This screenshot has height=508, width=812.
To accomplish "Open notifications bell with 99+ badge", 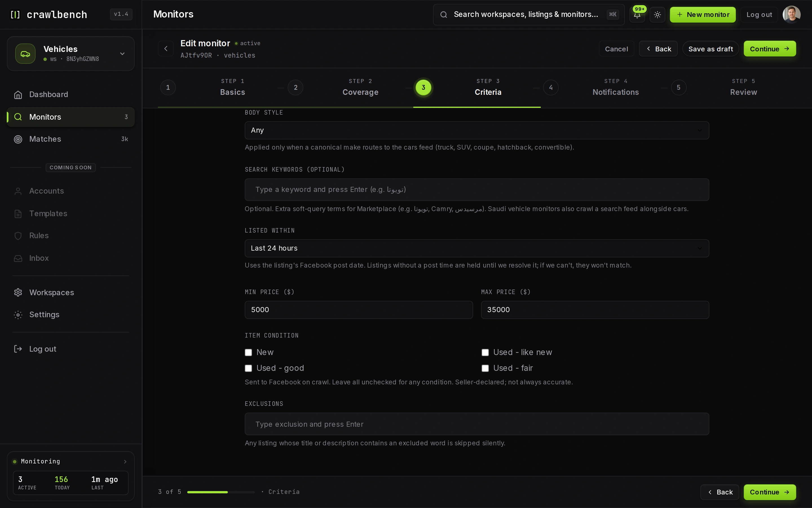I will coord(637,14).
